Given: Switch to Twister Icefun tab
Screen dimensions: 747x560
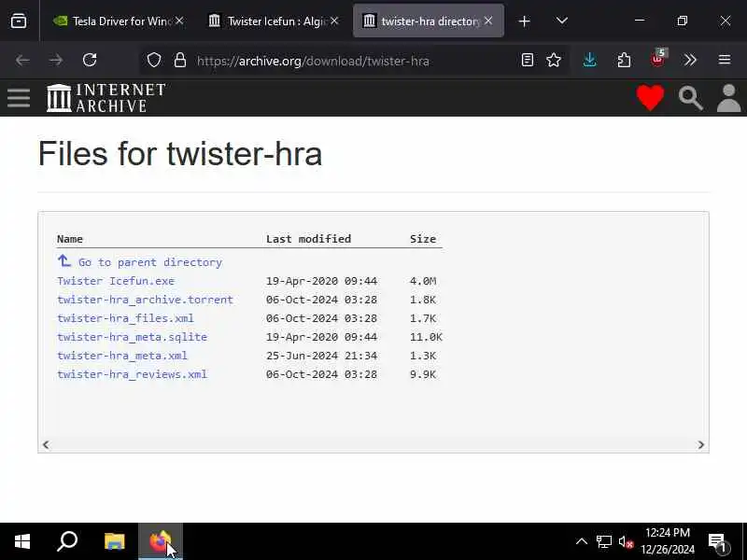Looking at the screenshot, I should [274, 21].
